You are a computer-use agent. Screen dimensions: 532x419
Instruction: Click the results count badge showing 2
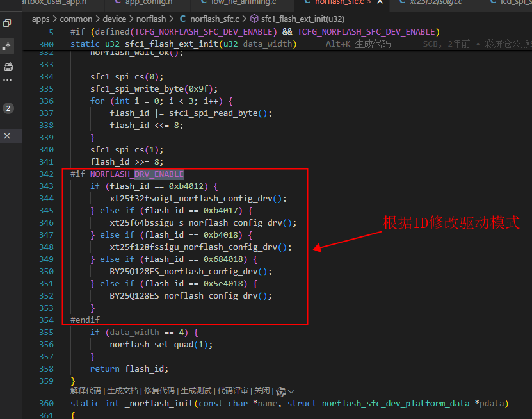[x=8, y=108]
